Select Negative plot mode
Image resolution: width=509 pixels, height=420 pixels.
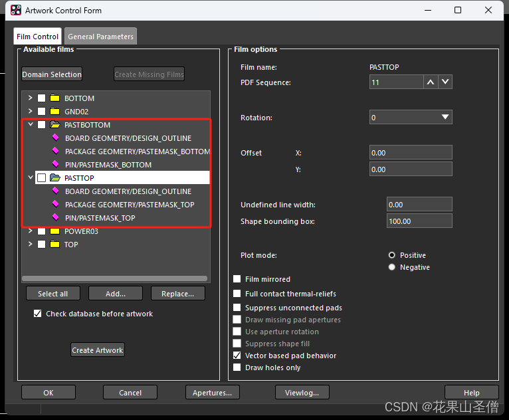392,267
